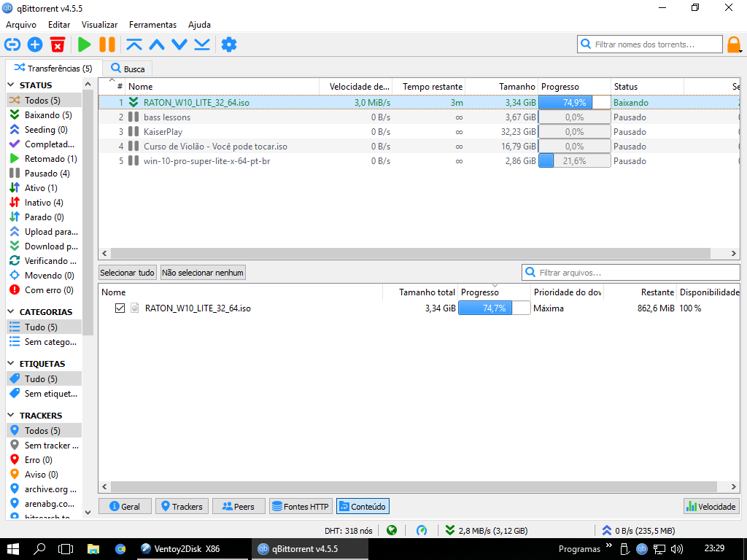This screenshot has height=560, width=747.
Task: Open the options gear icon
Action: pos(229,44)
